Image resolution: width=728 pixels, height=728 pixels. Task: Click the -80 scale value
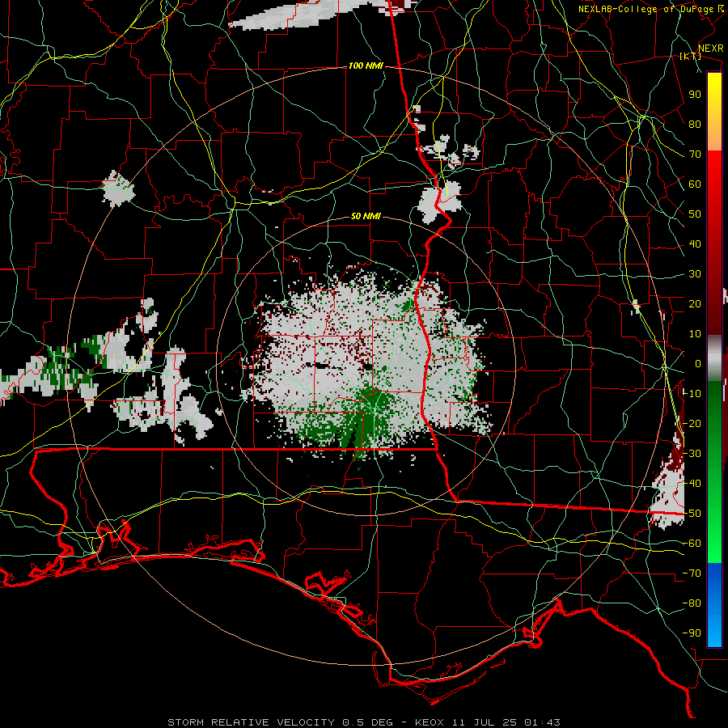[692, 603]
